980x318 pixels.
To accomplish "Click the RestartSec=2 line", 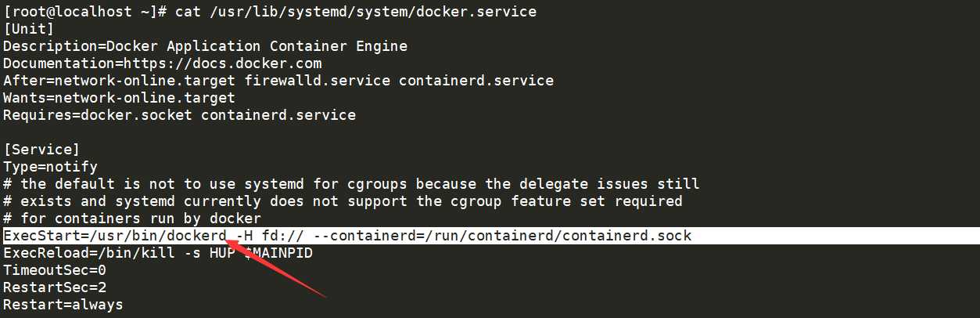I will click(55, 287).
